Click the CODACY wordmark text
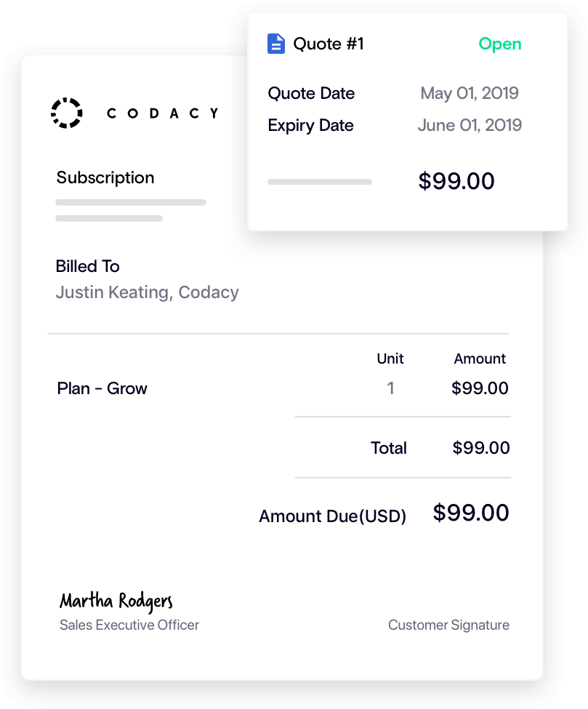The image size is (588, 709). [162, 113]
